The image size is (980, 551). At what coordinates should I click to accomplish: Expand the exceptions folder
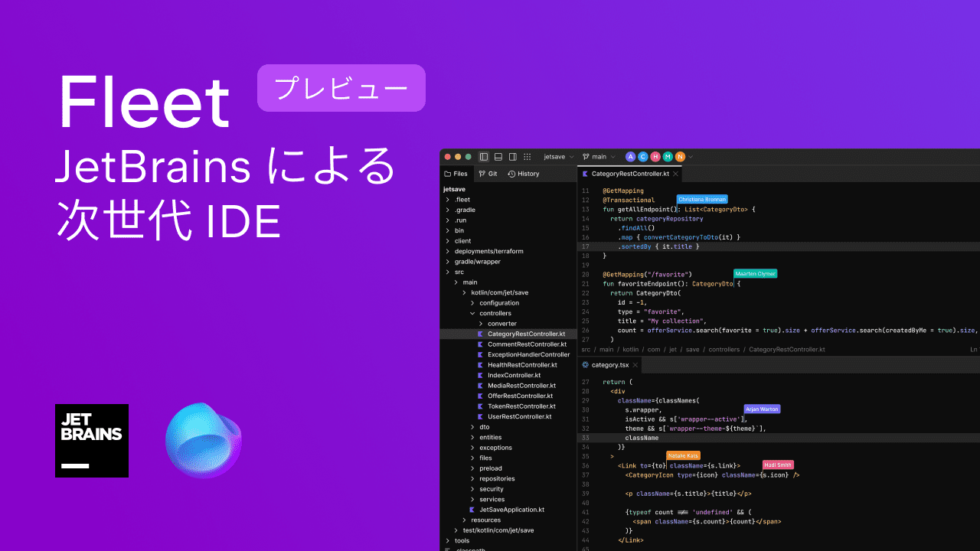click(x=473, y=448)
